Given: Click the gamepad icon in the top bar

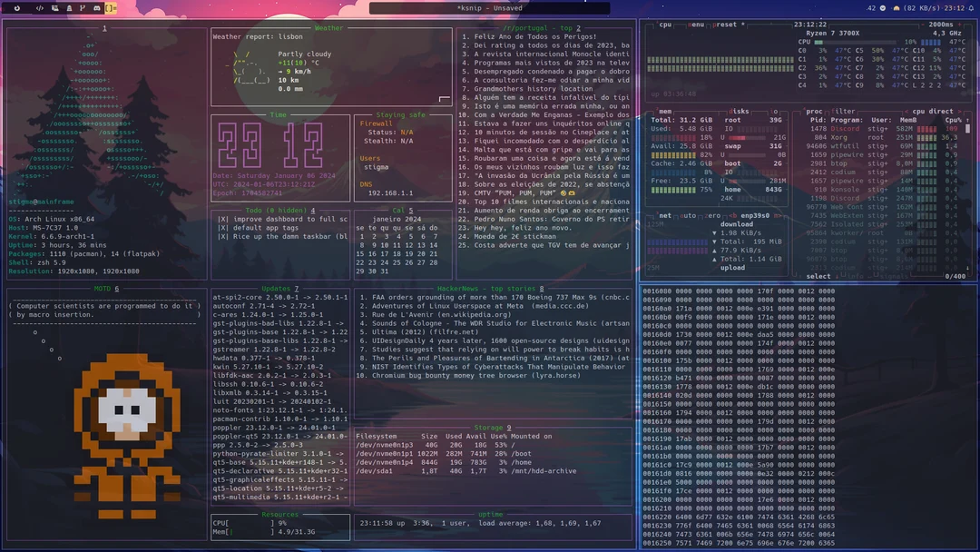Looking at the screenshot, I should [97, 7].
